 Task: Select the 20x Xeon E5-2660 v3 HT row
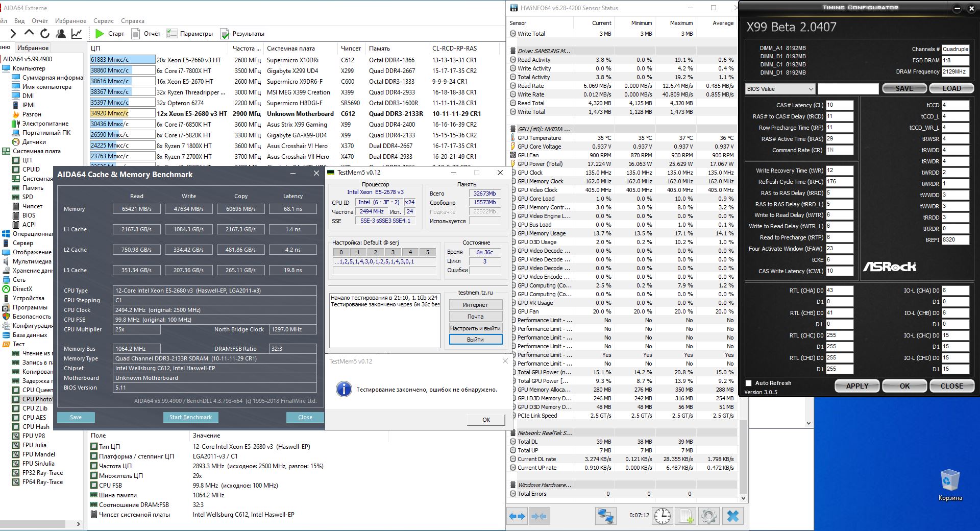pyautogui.click(x=293, y=60)
